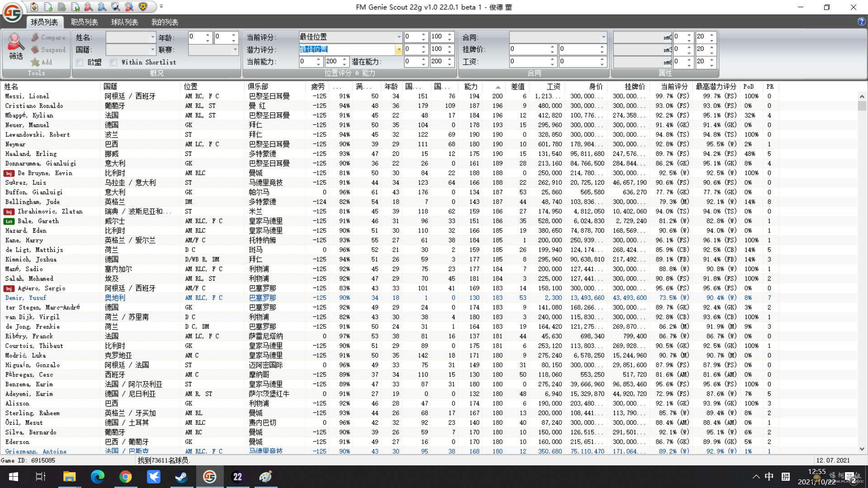Switch to 职员列表 tab
The height and width of the screenshot is (488, 868).
tap(85, 22)
